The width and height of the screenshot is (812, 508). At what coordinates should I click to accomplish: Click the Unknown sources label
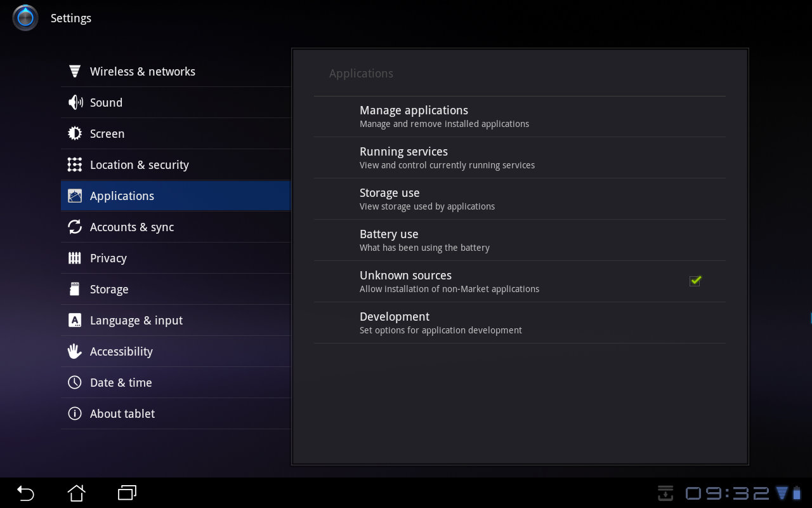click(x=405, y=275)
